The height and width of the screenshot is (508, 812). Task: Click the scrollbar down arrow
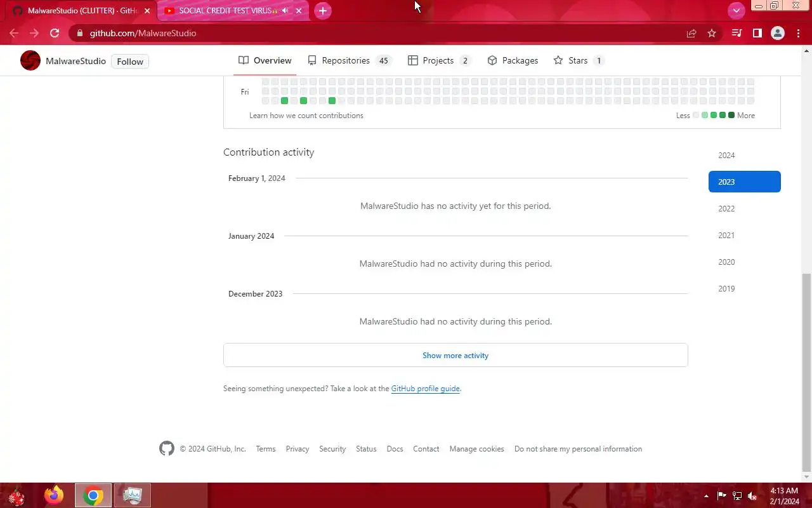(806, 477)
